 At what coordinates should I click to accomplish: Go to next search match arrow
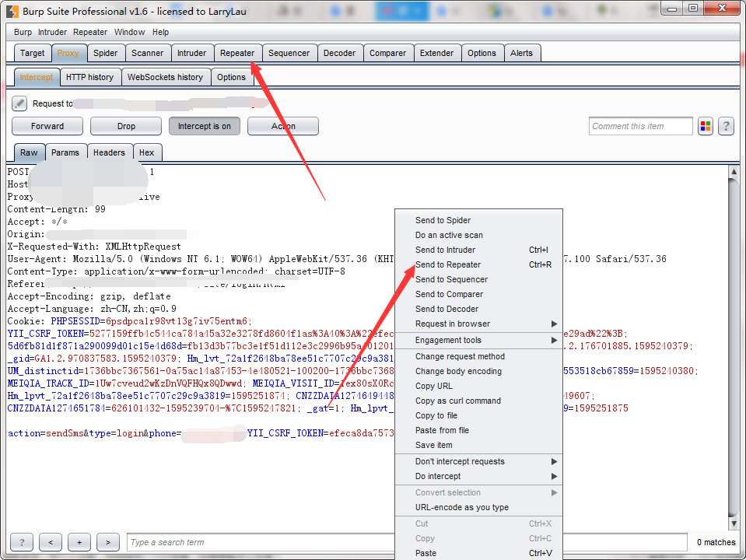108,542
